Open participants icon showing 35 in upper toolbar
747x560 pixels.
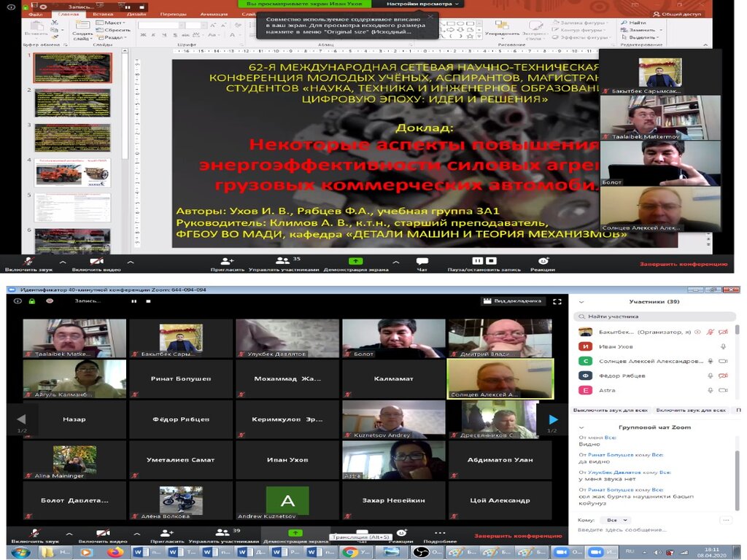coord(284,260)
